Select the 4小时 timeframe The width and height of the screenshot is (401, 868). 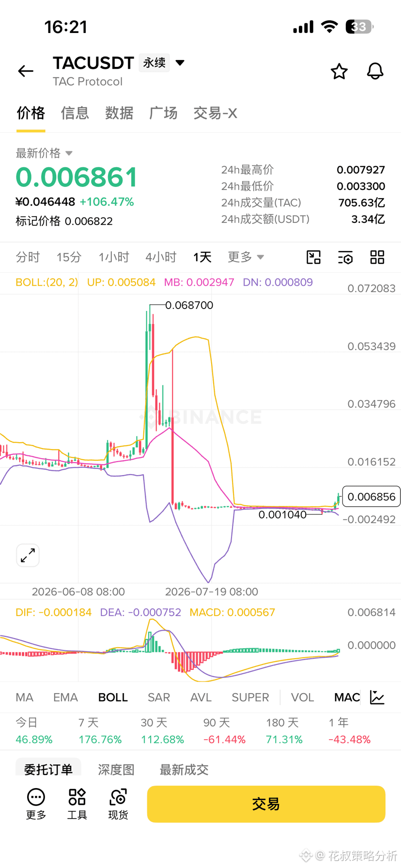click(x=161, y=257)
